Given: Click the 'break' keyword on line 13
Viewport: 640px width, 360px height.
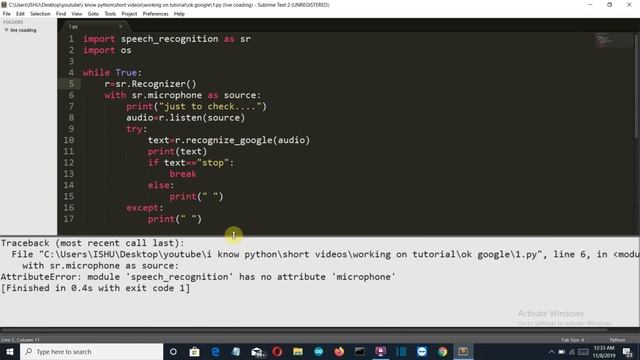Looking at the screenshot, I should (183, 174).
